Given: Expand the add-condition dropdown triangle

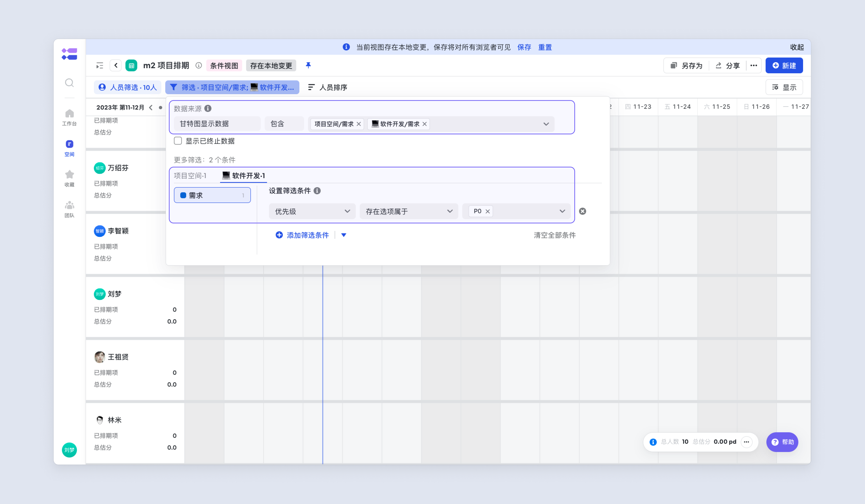Looking at the screenshot, I should [344, 235].
